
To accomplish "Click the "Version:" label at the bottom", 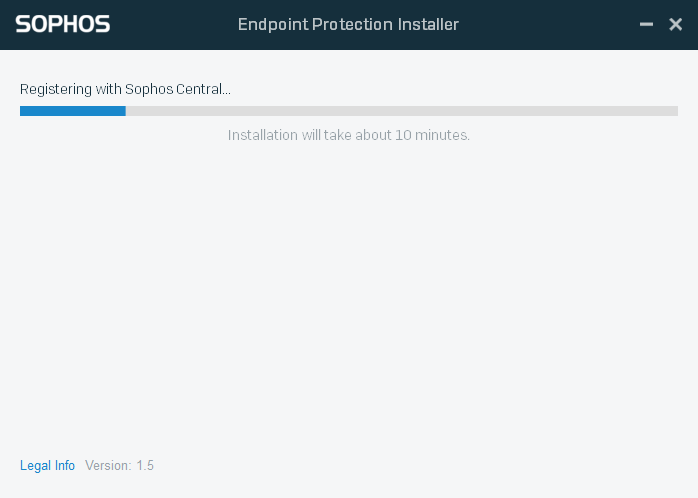I will coord(108,466).
